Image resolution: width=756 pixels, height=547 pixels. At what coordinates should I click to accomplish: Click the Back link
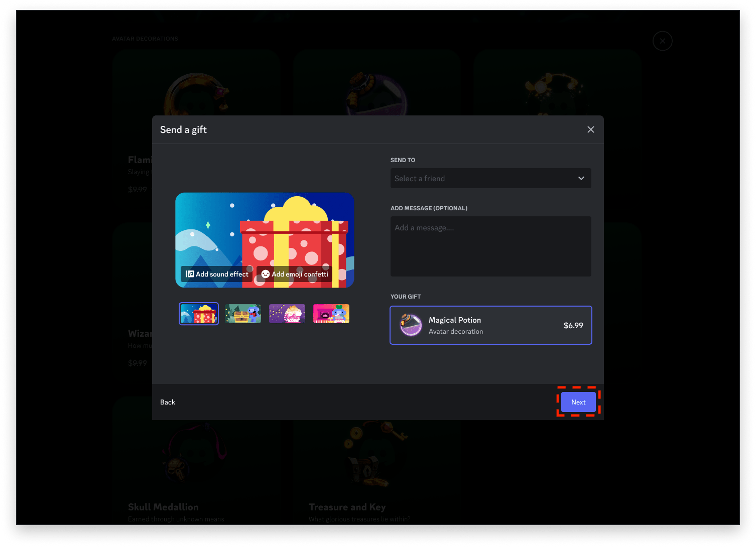pyautogui.click(x=168, y=402)
